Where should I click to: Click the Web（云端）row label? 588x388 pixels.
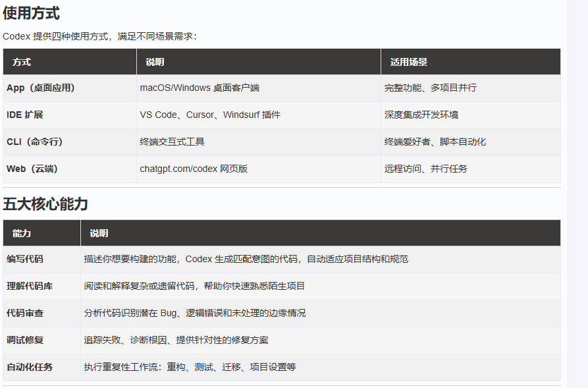pyautogui.click(x=32, y=169)
